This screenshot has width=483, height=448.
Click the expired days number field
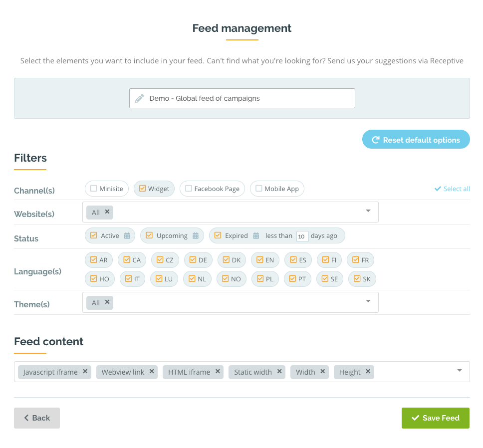[302, 236]
